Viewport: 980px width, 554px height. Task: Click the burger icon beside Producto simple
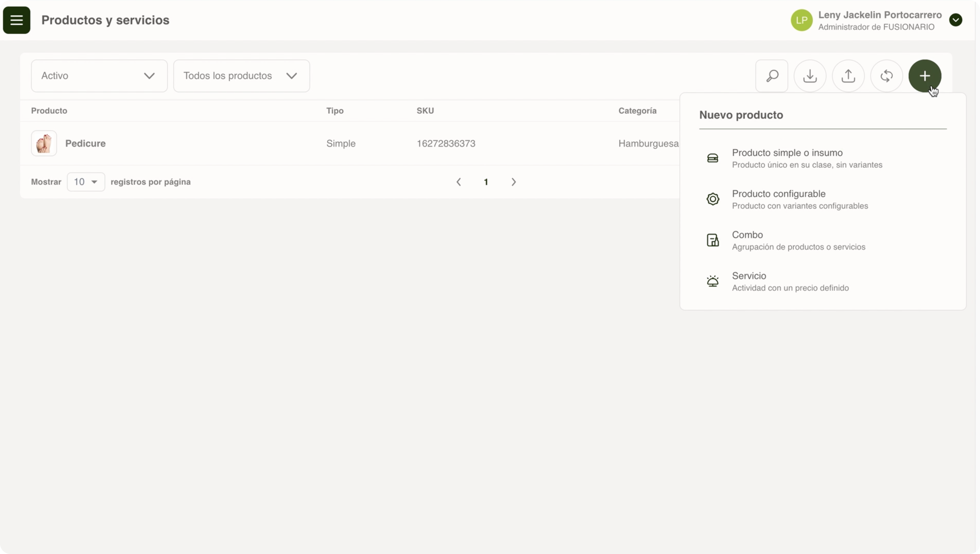tap(713, 158)
